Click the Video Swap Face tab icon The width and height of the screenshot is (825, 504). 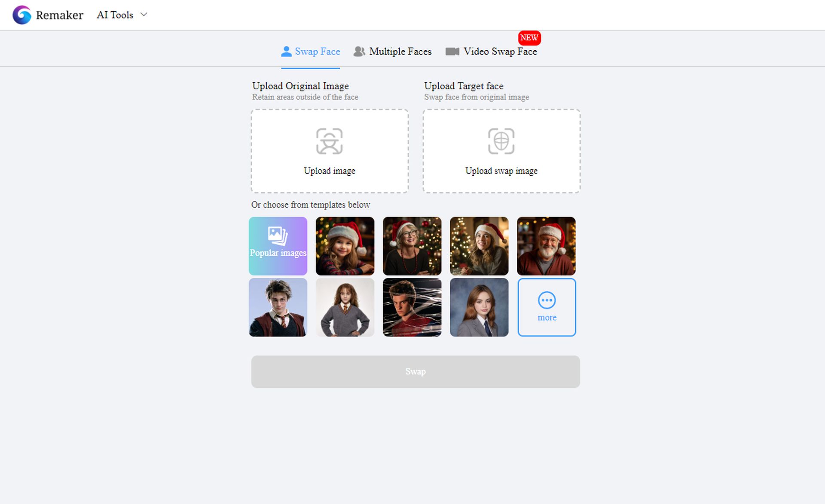(x=452, y=51)
